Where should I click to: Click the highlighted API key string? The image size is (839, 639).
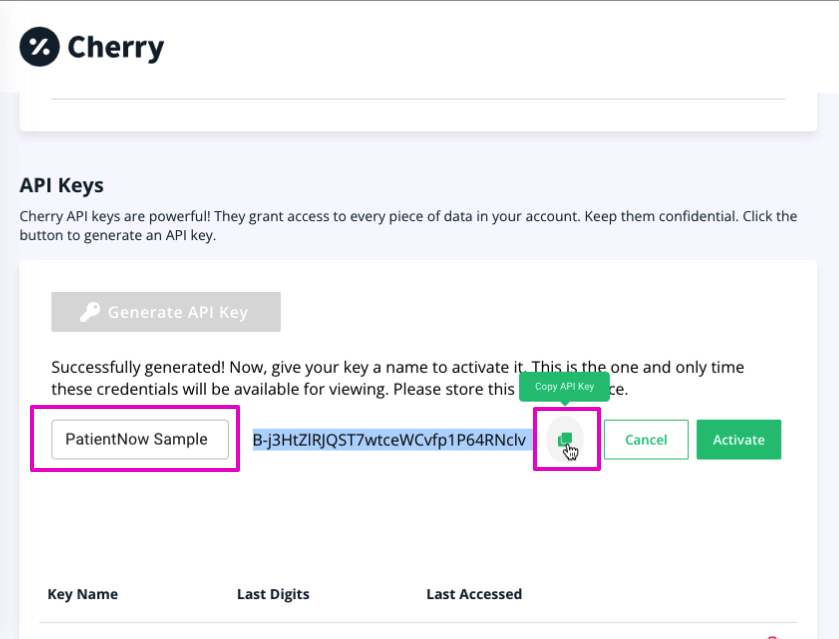coord(389,439)
